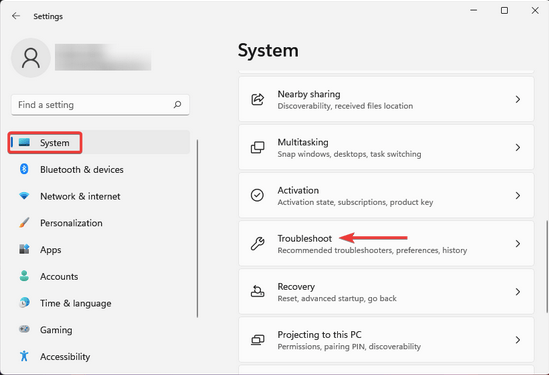Click the Apps icon in sidebar
Screen dimensions: 549x375
[x=24, y=249]
